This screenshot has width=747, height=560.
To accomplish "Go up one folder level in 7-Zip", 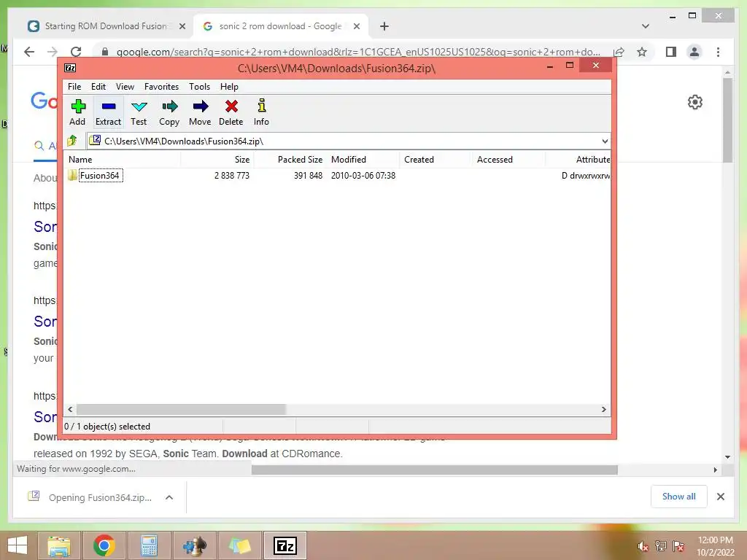I will point(72,141).
